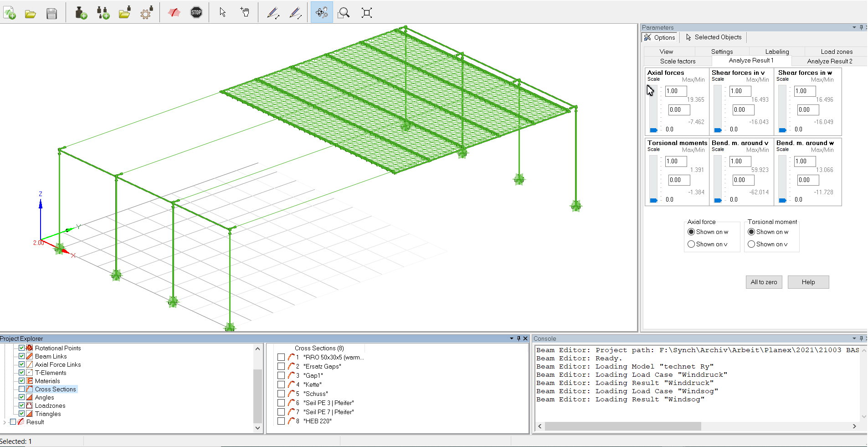868x447 pixels.
Task: Open Console panel dropdown arrow
Action: 854,338
